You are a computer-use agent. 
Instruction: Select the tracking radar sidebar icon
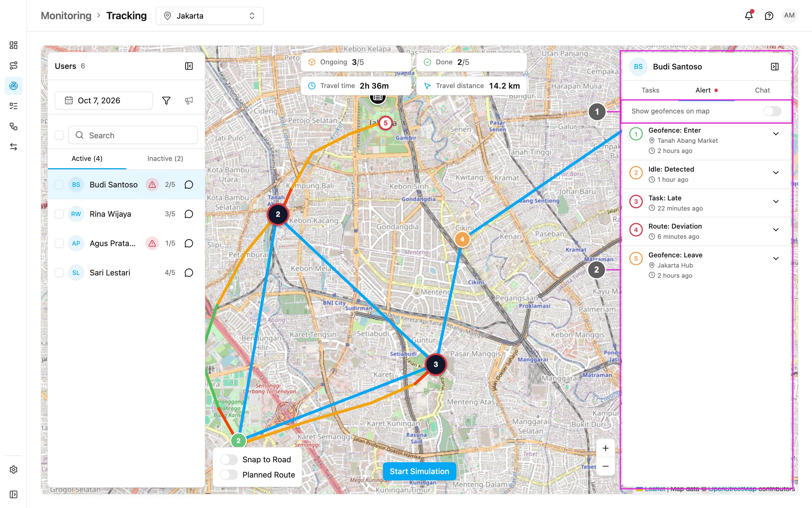coord(14,86)
